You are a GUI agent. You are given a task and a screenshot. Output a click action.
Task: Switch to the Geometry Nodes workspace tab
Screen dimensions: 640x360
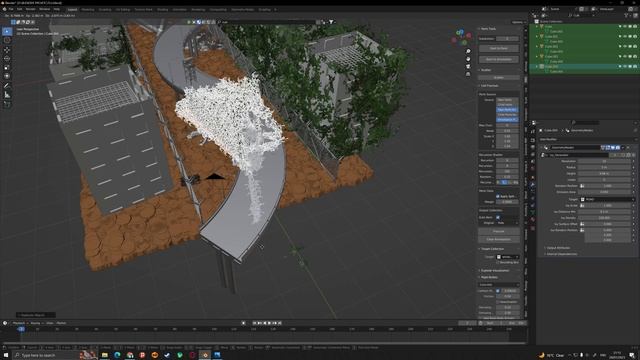click(242, 9)
